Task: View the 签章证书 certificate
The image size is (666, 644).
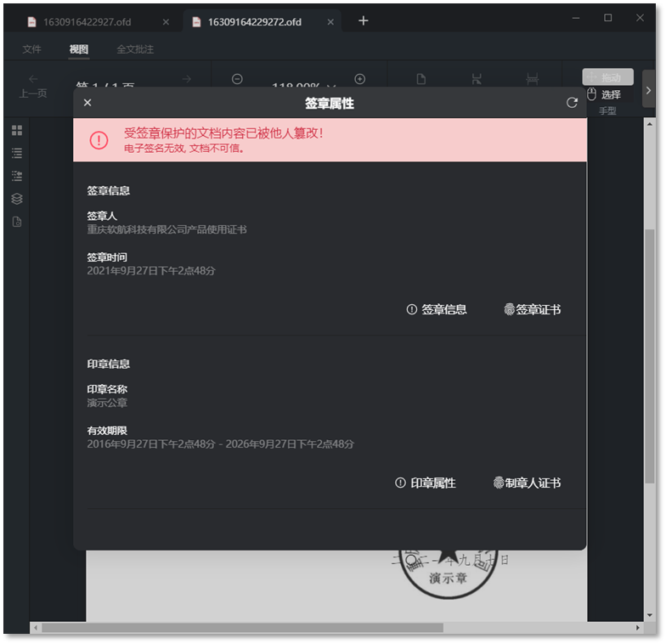Action: [x=532, y=309]
